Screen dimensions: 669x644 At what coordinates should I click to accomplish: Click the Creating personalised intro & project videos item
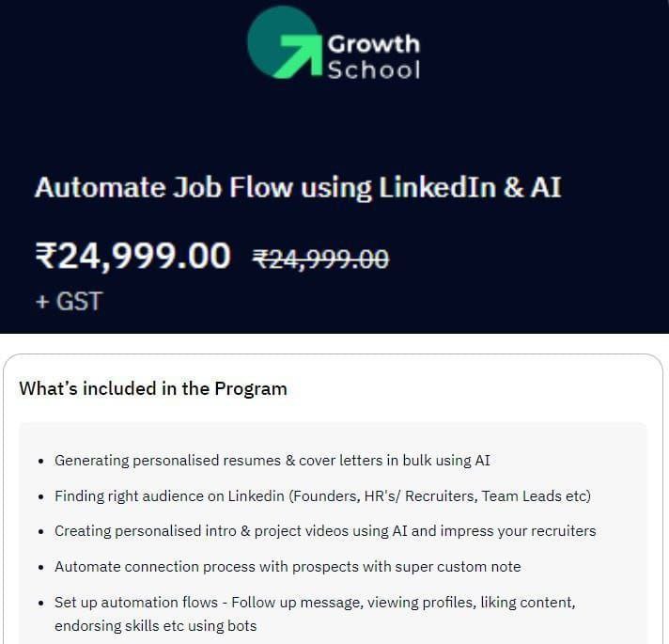click(x=325, y=531)
